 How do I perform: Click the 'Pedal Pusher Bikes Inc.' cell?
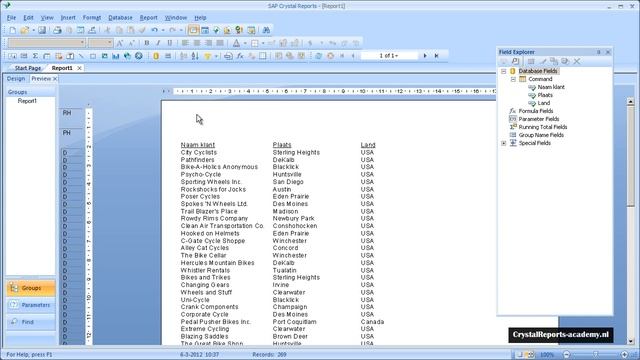(x=216, y=322)
